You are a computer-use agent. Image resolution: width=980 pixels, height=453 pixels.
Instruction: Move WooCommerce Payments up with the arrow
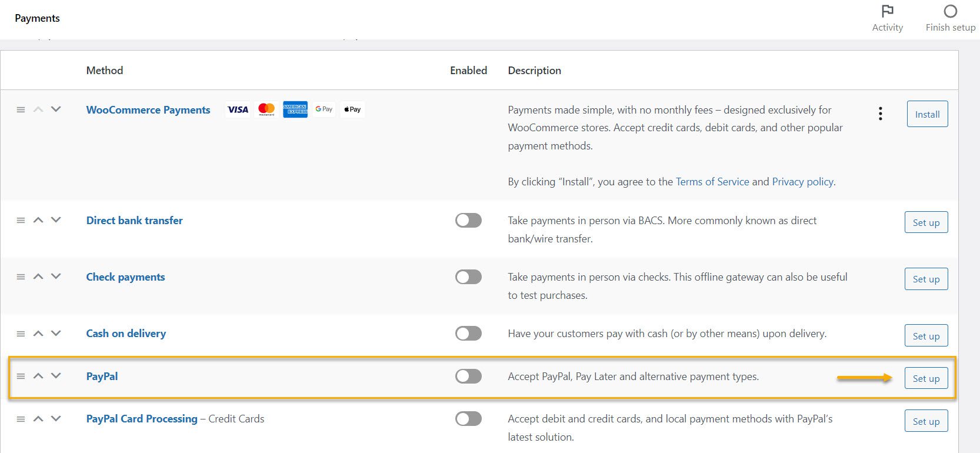pyautogui.click(x=38, y=109)
